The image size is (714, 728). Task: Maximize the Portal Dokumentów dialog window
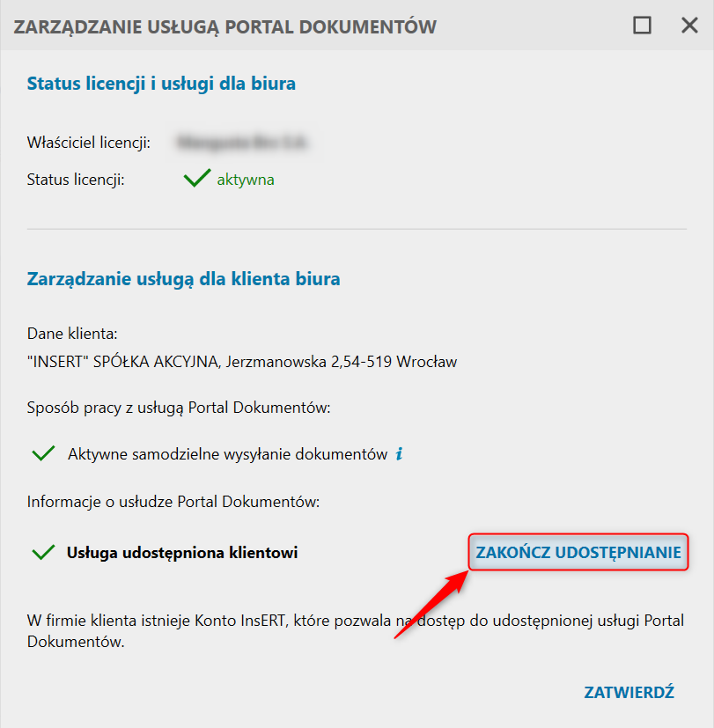(x=642, y=26)
